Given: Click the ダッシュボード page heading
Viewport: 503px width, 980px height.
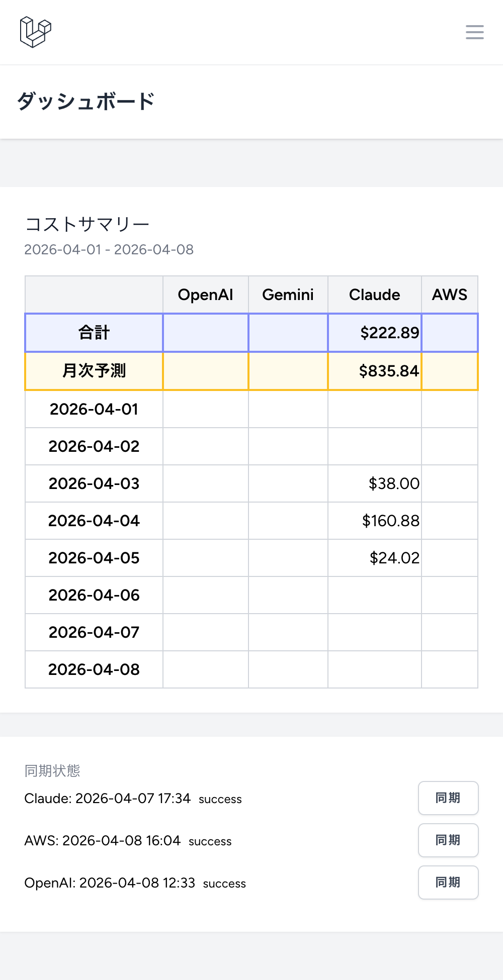Looking at the screenshot, I should 86,102.
